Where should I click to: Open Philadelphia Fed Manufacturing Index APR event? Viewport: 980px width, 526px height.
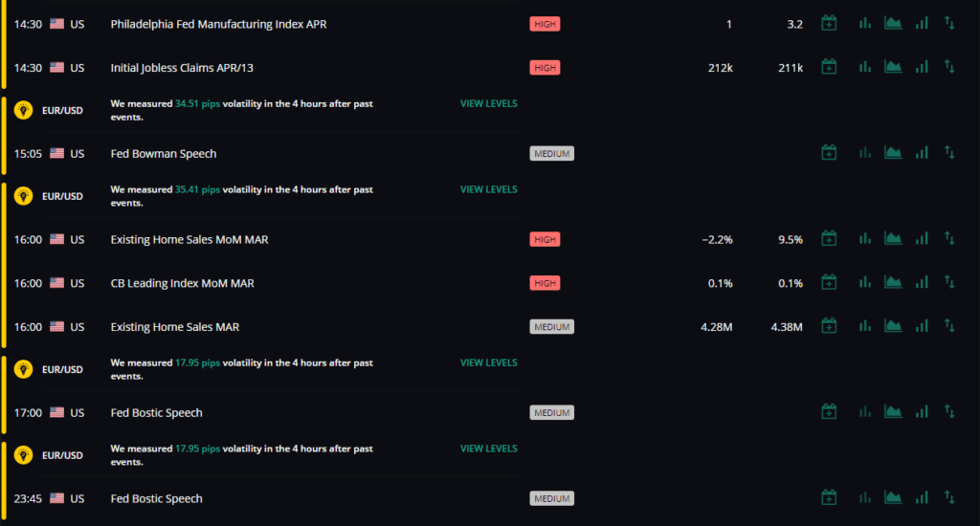click(218, 24)
